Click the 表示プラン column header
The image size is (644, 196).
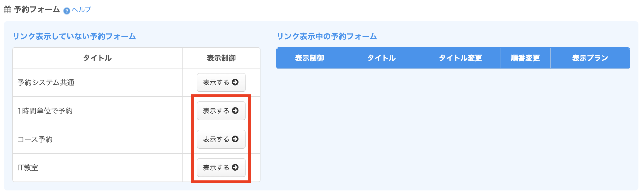[x=590, y=58]
